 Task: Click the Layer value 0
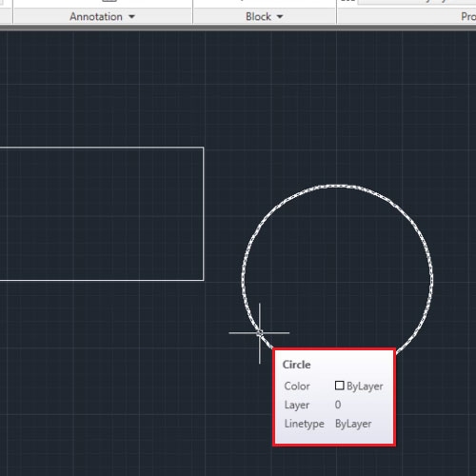click(x=338, y=405)
